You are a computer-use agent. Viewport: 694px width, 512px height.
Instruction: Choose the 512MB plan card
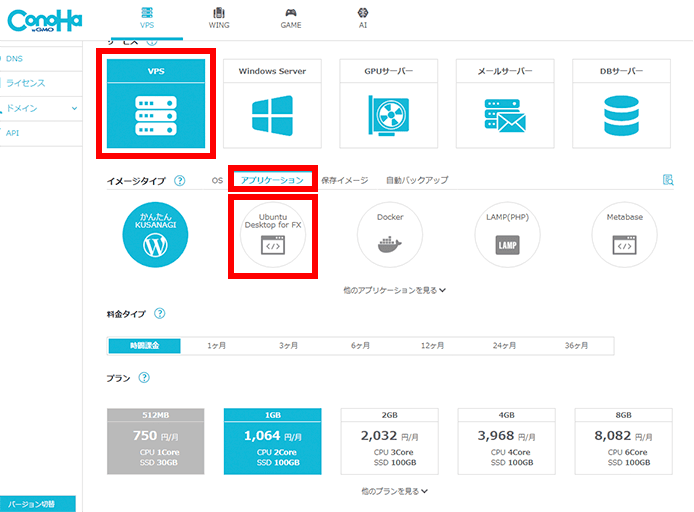pos(155,441)
